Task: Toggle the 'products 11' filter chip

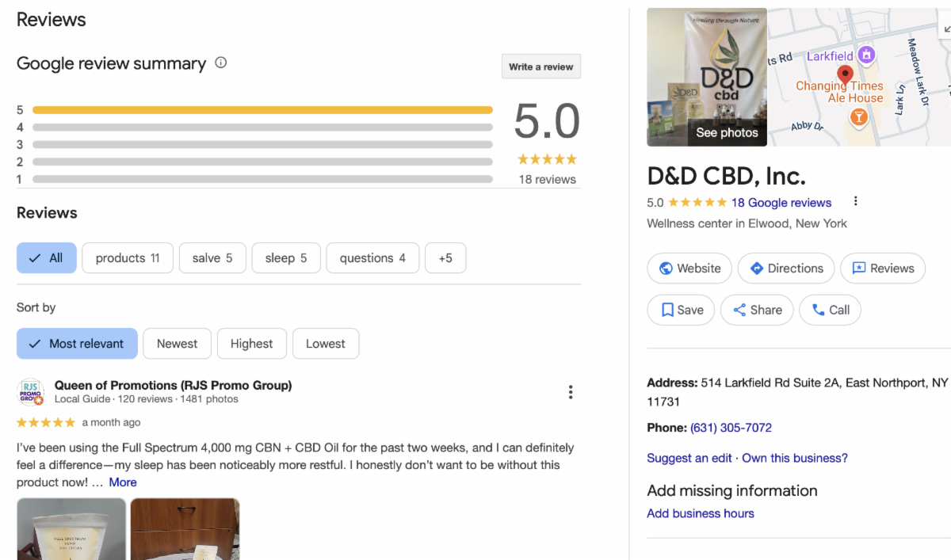Action: click(x=128, y=258)
